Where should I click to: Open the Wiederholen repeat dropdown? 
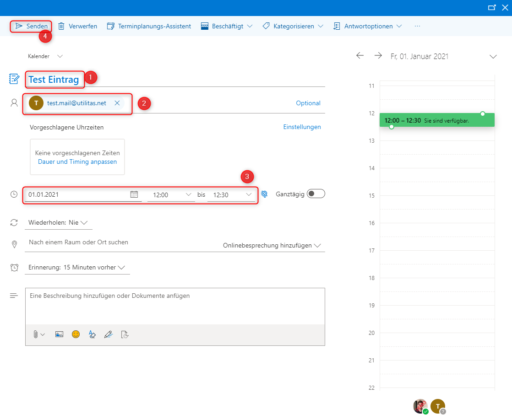[x=58, y=223]
